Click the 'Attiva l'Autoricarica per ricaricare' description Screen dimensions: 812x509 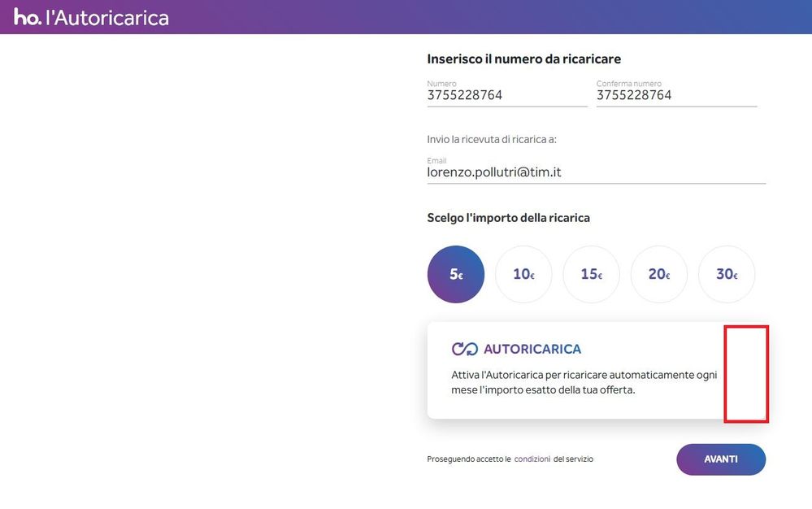(x=584, y=382)
